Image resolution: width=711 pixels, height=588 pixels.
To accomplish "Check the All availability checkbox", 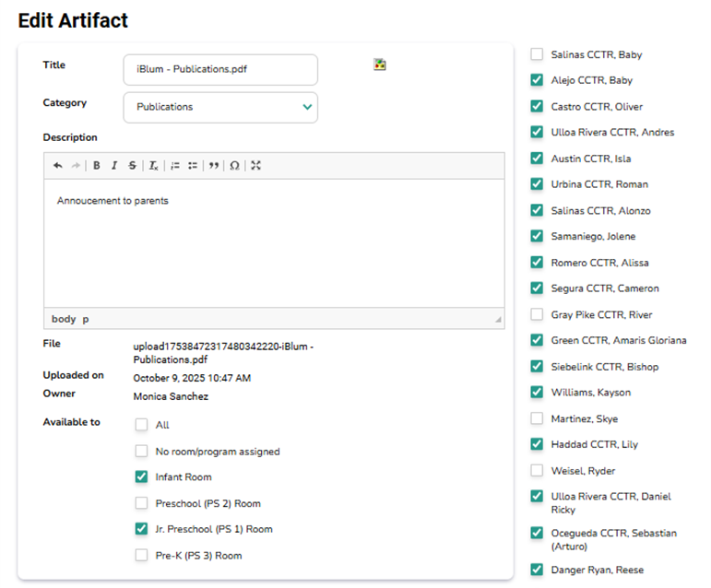I will pos(141,425).
